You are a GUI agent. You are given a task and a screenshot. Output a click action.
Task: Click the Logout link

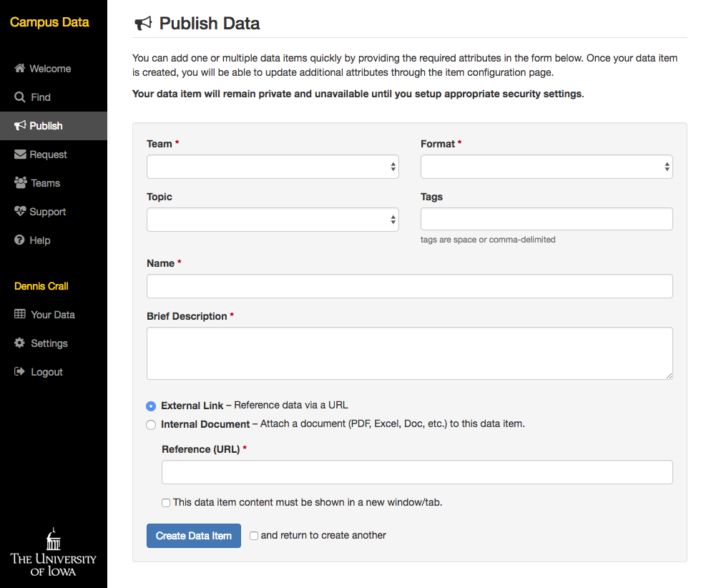46,371
